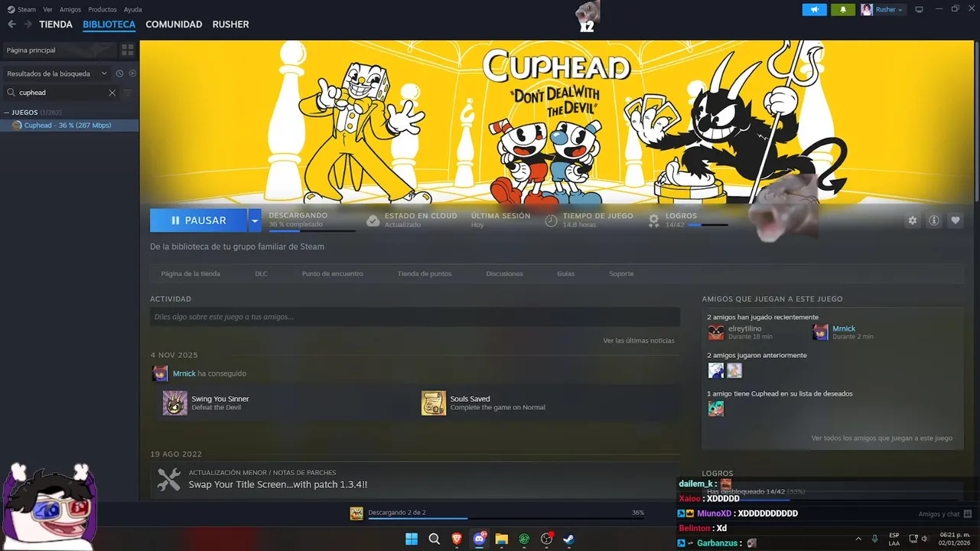Screen dimensions: 980x551
Task: Open Windows Start menu
Action: coord(412,539)
